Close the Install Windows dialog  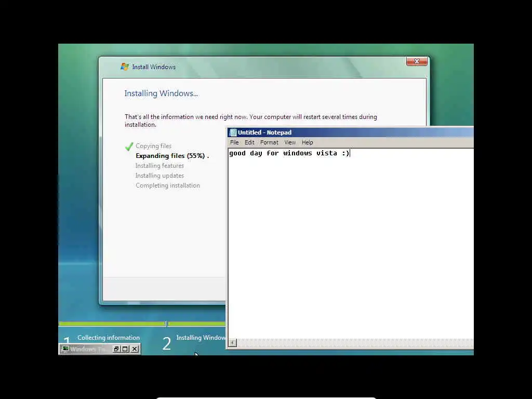point(417,61)
